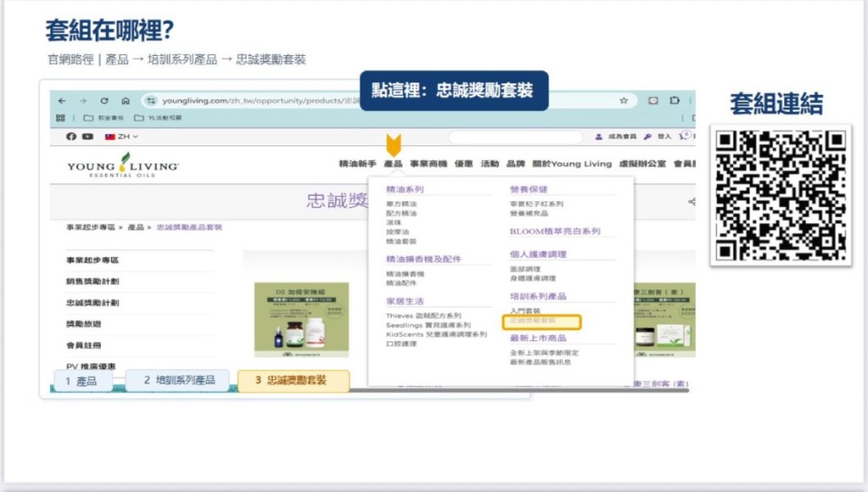Select 精油擴香機及配件 heading
868x492 pixels.
click(424, 259)
